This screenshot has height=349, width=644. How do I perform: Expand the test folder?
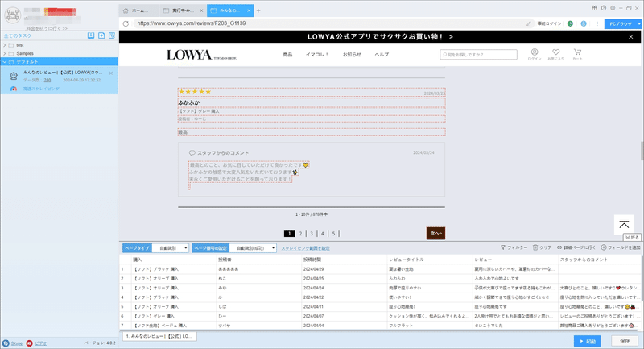[x=5, y=45]
